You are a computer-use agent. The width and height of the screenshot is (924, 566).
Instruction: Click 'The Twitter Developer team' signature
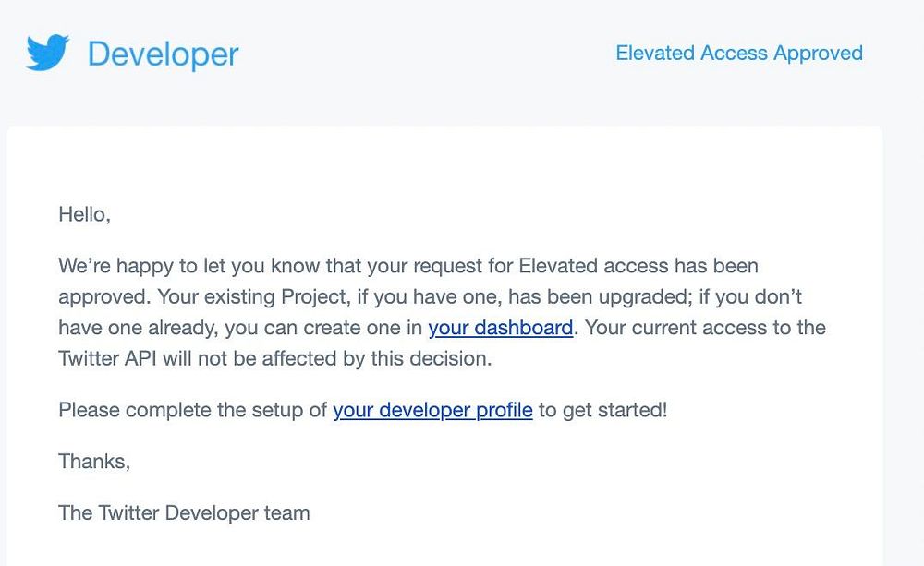[x=184, y=513]
